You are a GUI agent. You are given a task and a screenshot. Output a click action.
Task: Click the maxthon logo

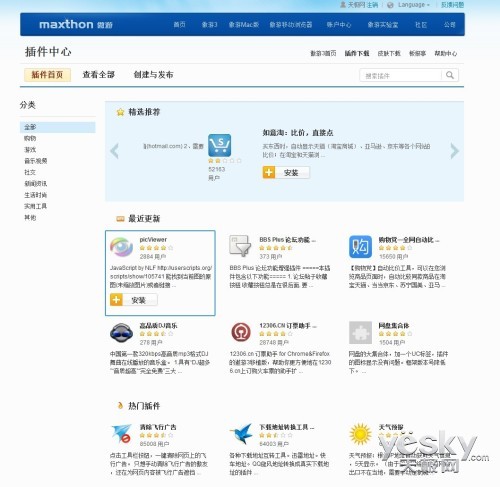click(x=76, y=24)
